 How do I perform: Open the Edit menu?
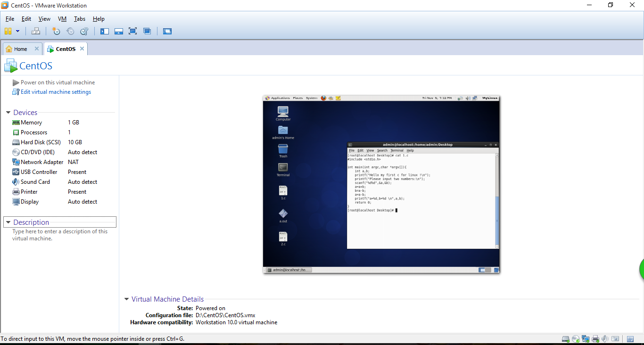point(26,19)
